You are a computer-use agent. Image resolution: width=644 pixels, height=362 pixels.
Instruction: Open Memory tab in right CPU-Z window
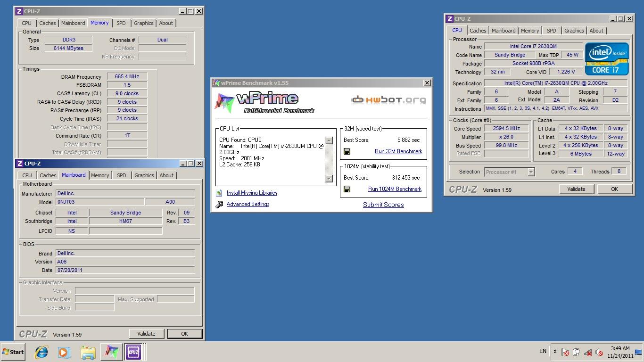pos(530,31)
